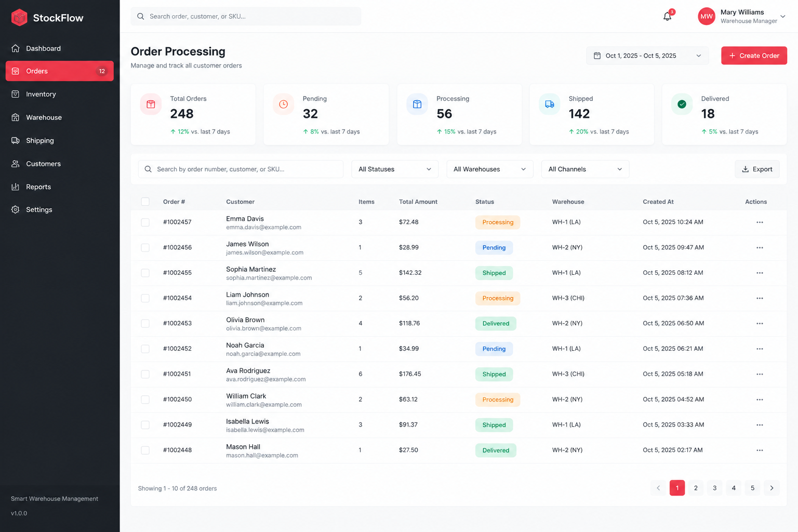Select the checkbox for order #1002457
Image resolution: width=798 pixels, height=532 pixels.
pos(145,222)
